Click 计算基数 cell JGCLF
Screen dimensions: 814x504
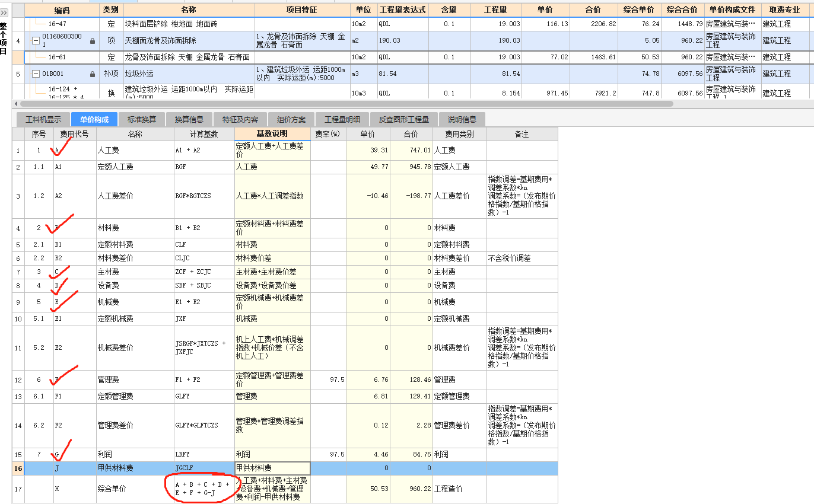tap(204, 468)
